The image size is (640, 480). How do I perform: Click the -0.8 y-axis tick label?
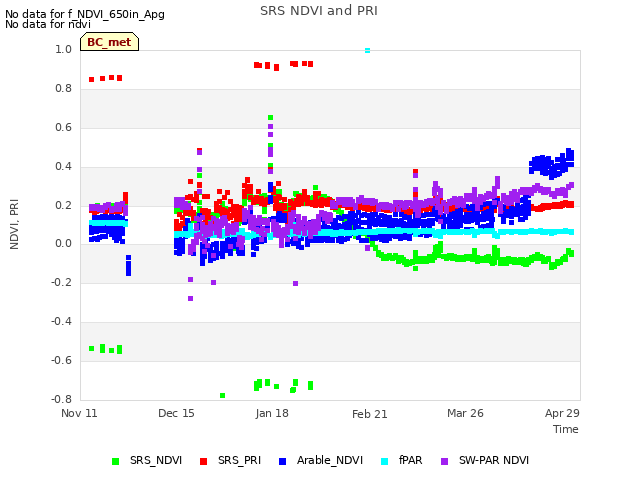[x=61, y=399]
